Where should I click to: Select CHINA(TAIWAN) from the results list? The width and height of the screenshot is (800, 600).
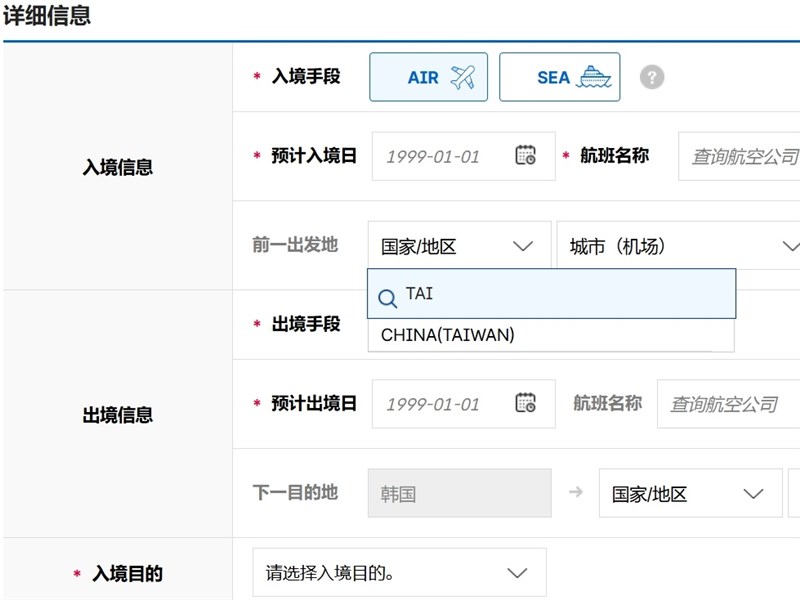click(x=448, y=336)
